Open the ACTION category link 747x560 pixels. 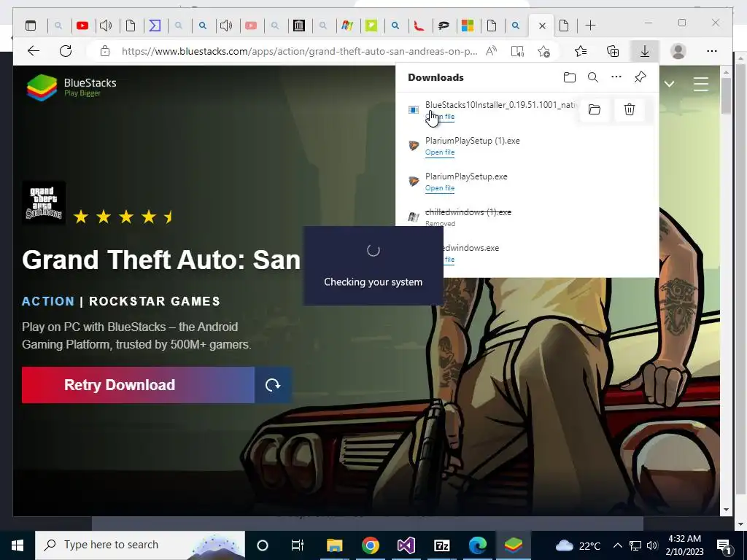point(48,301)
